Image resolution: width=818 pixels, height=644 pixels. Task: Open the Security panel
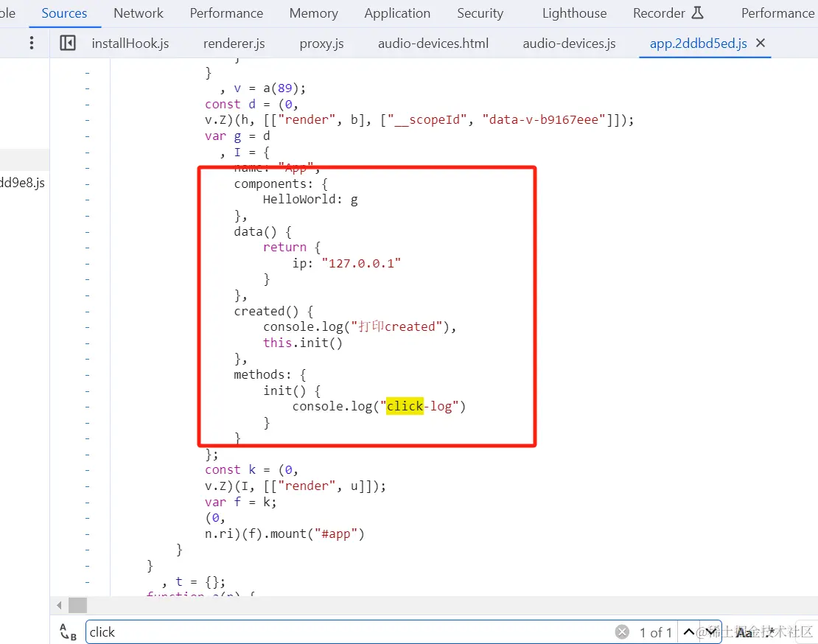pyautogui.click(x=480, y=13)
